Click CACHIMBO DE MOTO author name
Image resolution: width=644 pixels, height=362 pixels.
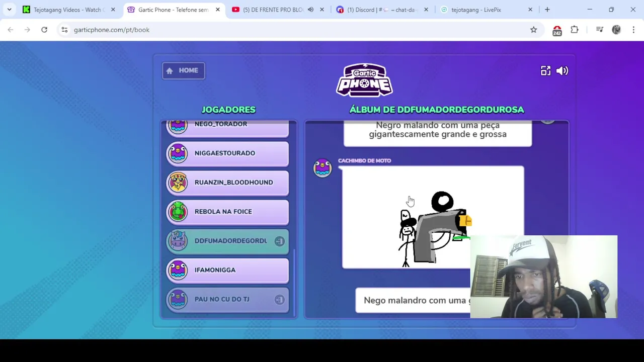364,161
